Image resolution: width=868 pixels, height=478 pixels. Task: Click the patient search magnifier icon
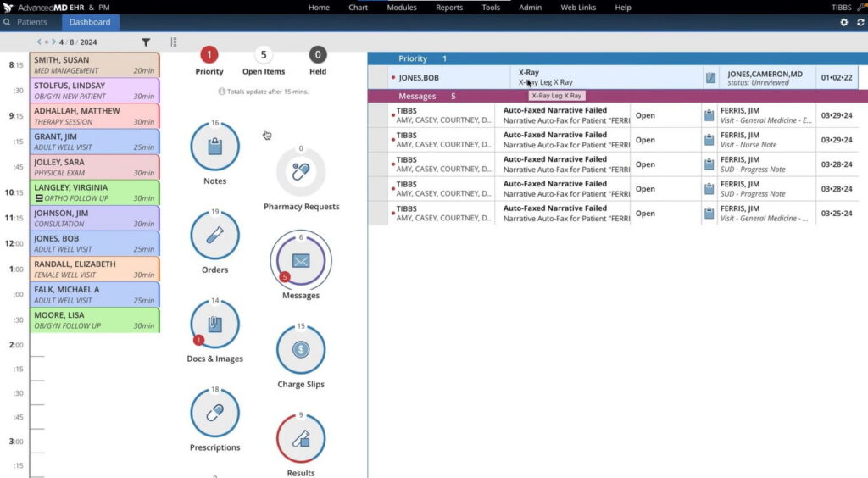click(7, 22)
